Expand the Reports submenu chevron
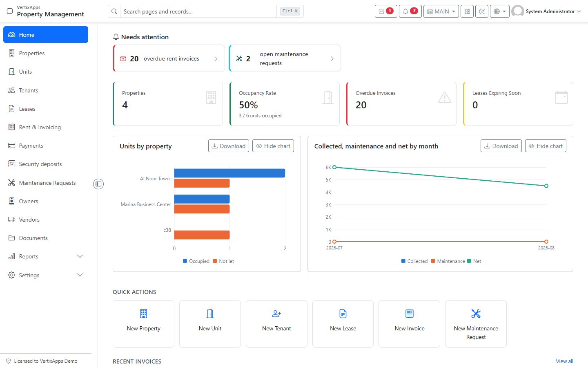 point(80,256)
